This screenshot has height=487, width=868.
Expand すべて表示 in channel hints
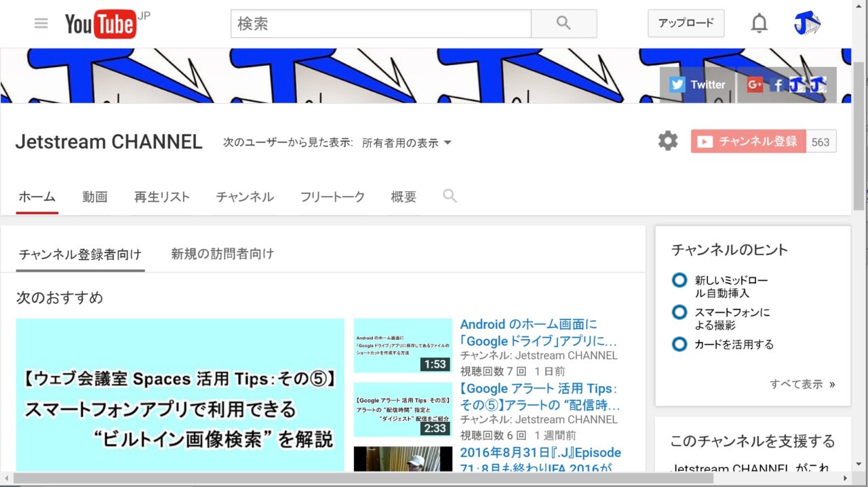pos(802,384)
